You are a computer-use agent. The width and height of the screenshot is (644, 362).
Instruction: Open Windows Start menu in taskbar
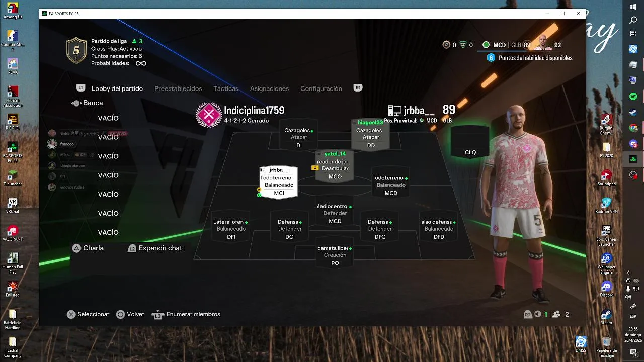pyautogui.click(x=633, y=7)
